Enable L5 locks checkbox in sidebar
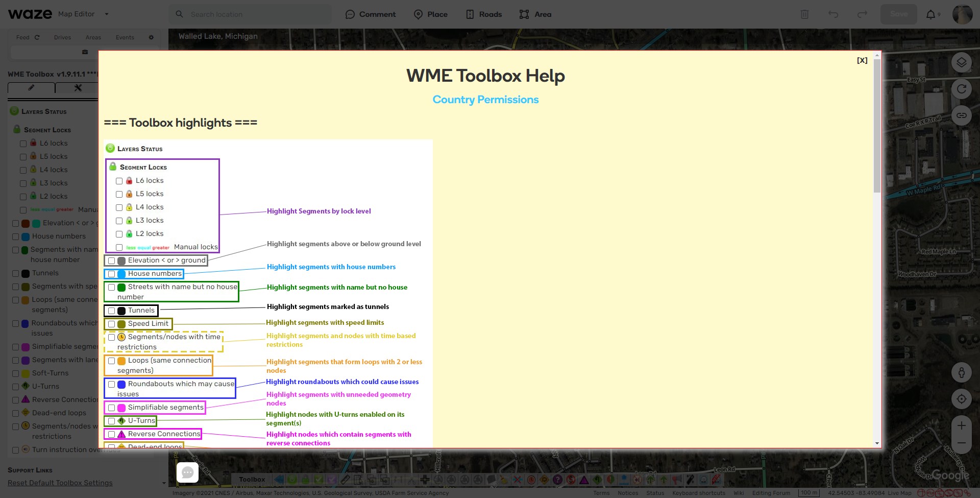The height and width of the screenshot is (498, 980). (x=23, y=157)
